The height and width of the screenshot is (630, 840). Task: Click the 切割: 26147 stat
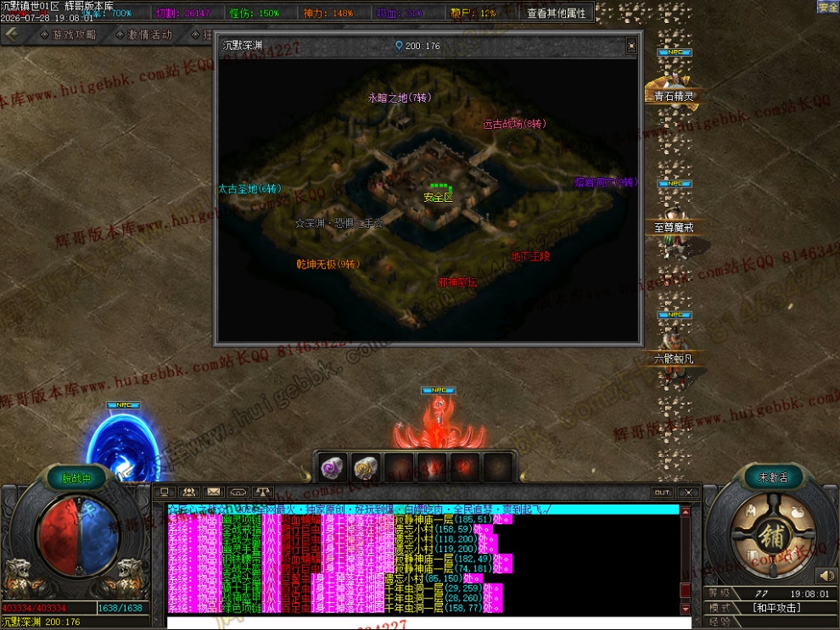point(183,13)
